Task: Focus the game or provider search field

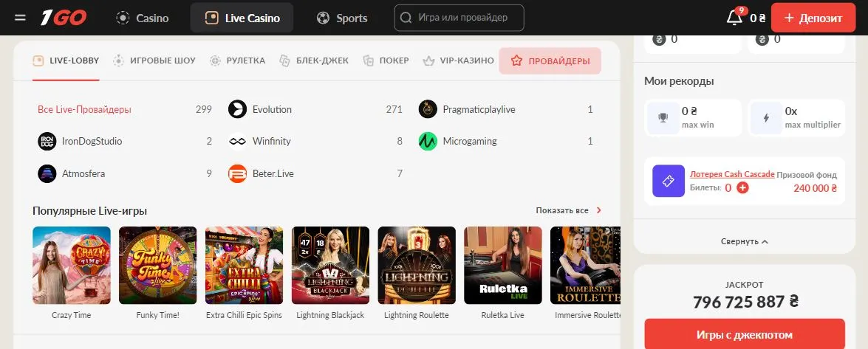Action: pyautogui.click(x=459, y=18)
